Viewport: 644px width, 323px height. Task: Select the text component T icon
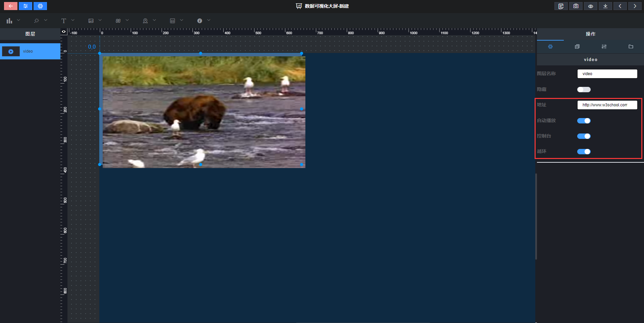pos(64,21)
